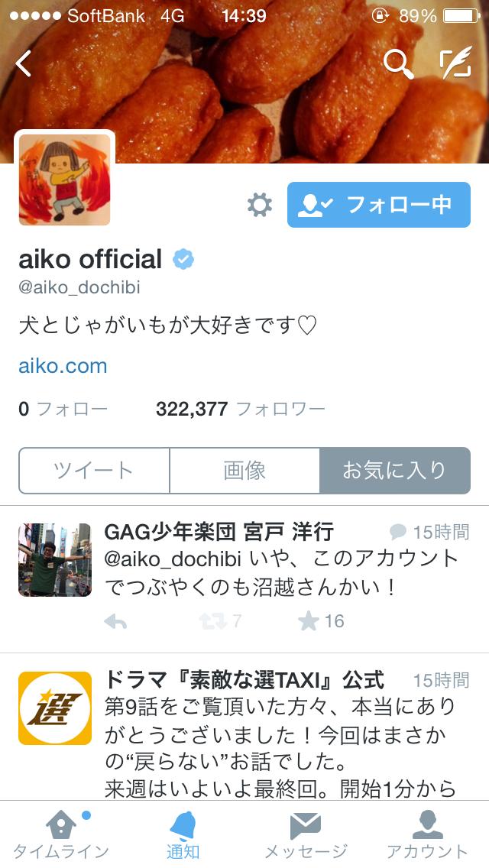489x868 pixels.
Task: Go to the アカウント tab
Action: tap(427, 837)
